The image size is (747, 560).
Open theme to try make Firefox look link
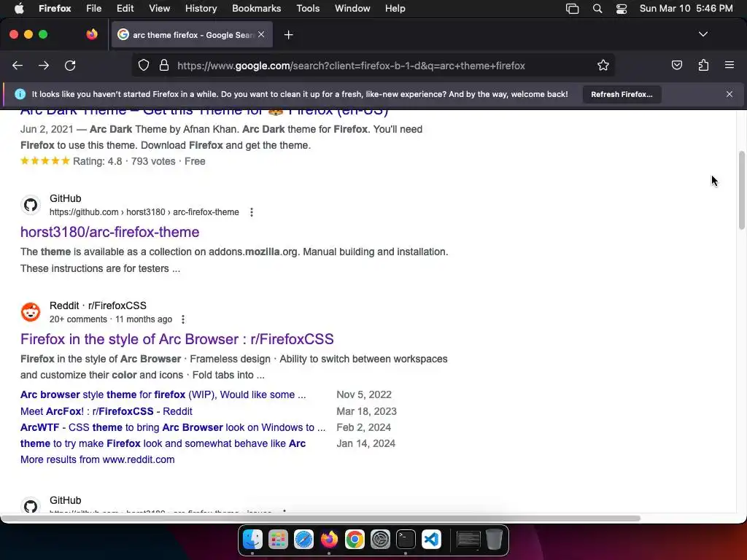click(163, 444)
